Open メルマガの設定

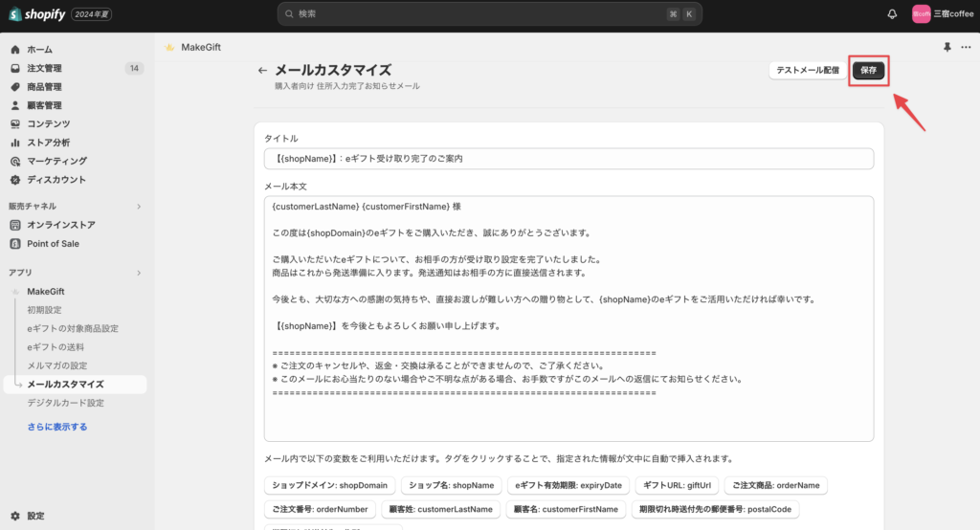[56, 365]
